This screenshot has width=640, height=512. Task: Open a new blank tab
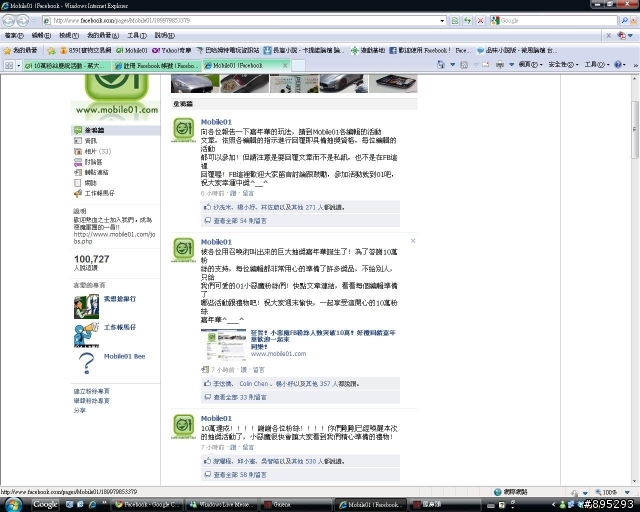(x=298, y=65)
